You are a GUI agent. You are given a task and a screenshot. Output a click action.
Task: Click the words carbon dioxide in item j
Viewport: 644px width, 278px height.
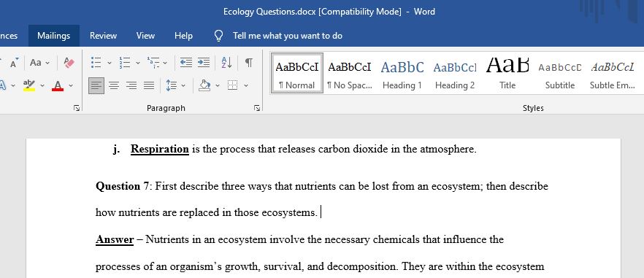pyautogui.click(x=353, y=149)
